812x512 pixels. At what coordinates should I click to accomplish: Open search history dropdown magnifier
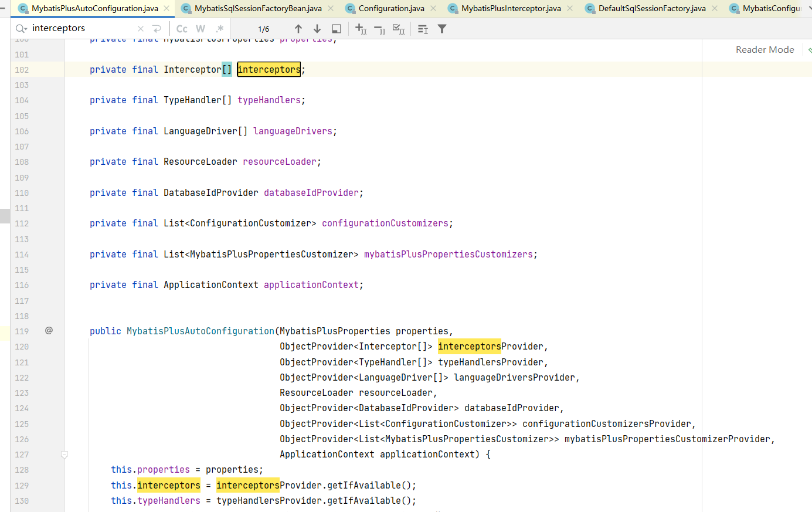tap(21, 29)
